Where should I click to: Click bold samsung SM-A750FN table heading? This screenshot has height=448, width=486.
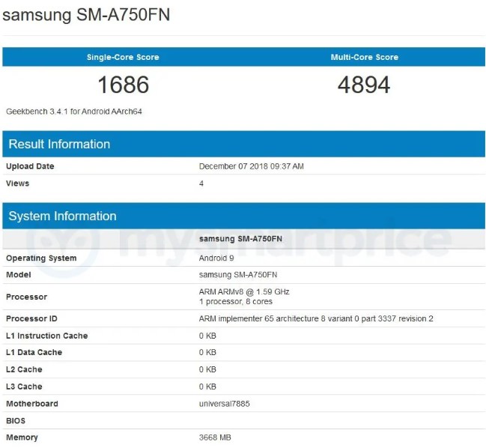240,239
